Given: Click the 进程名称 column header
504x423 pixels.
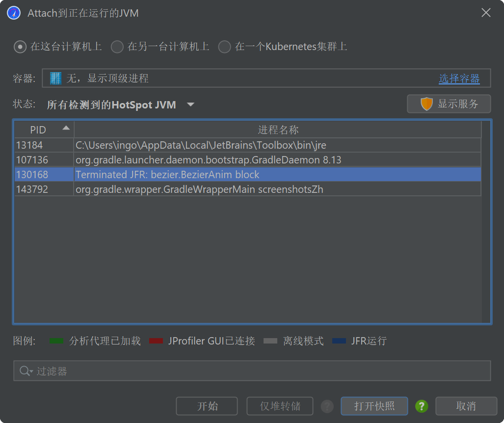Looking at the screenshot, I should pos(278,130).
